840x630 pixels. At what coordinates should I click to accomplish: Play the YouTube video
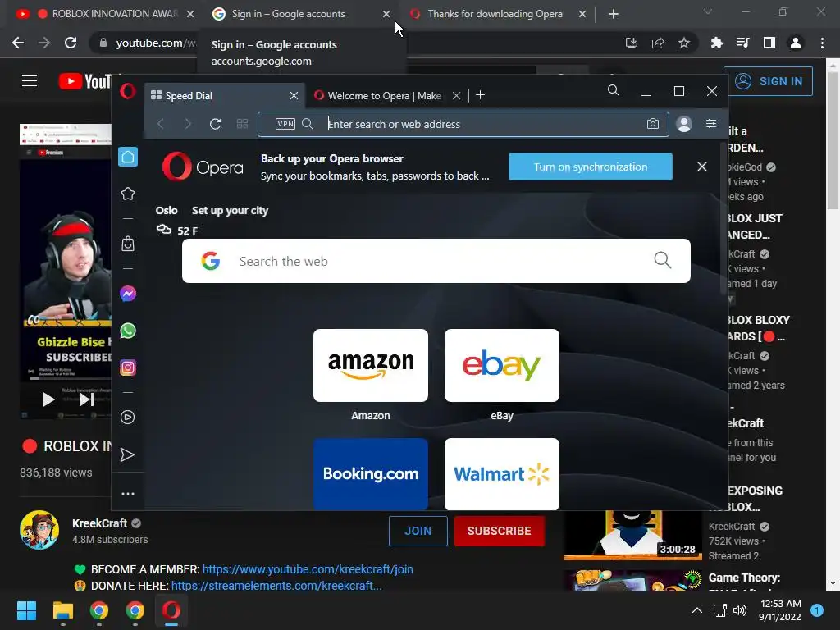[x=48, y=399]
